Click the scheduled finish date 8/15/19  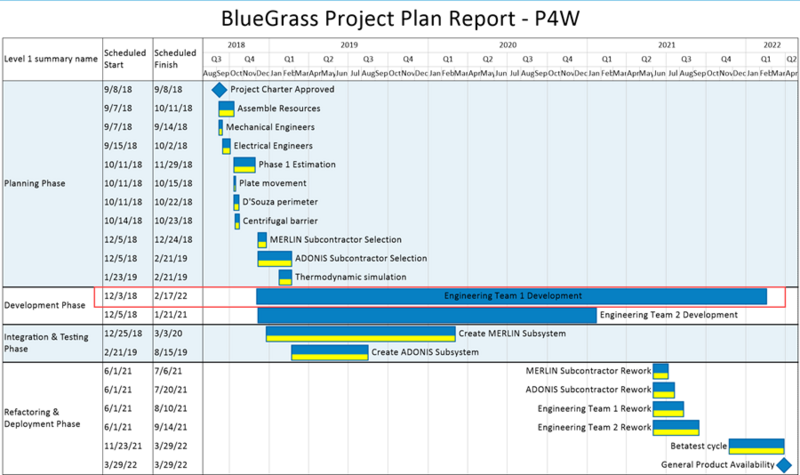coord(171,353)
